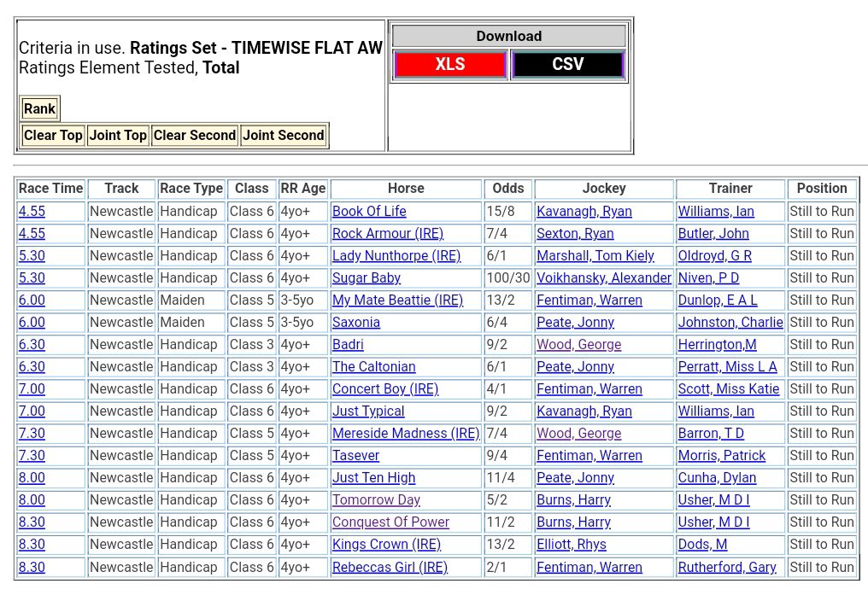Select the Saxonia horse link
Image resolution: width=868 pixels, height=601 pixels.
click(x=355, y=323)
